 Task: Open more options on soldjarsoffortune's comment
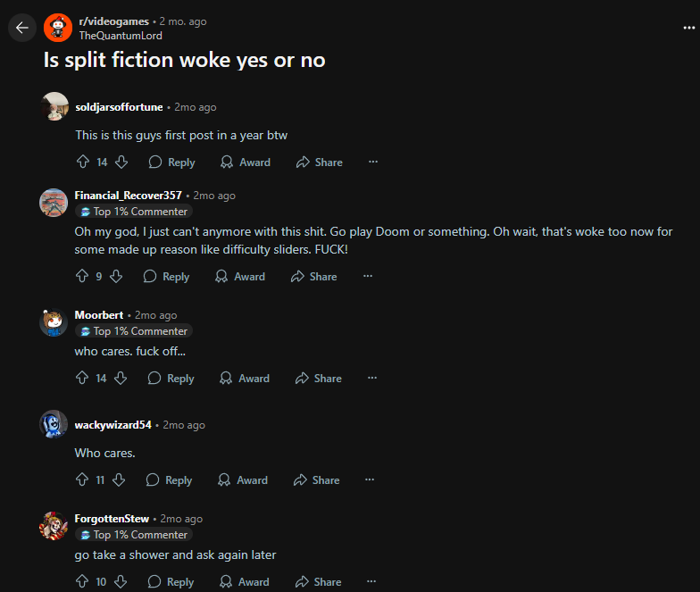[373, 162]
